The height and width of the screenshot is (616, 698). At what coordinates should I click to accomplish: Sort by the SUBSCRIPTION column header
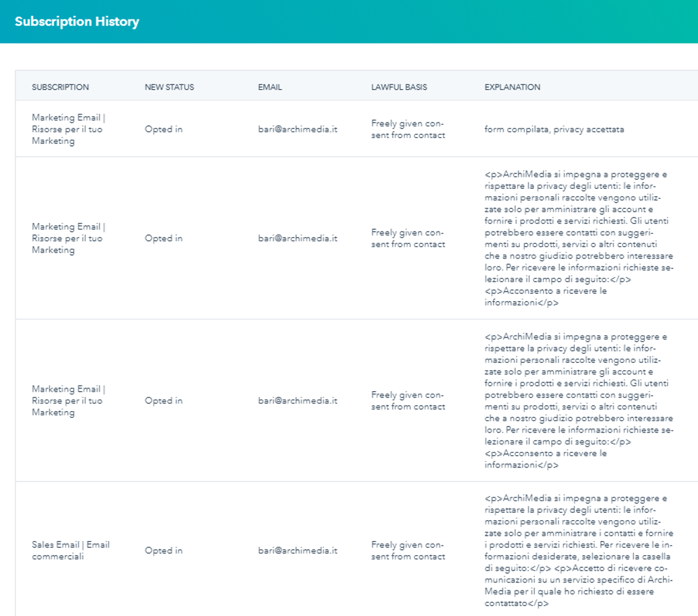pyautogui.click(x=60, y=87)
